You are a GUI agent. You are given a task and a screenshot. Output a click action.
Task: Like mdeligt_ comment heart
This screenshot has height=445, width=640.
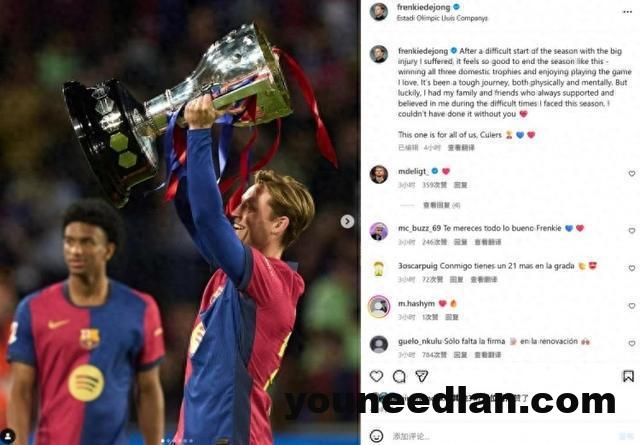(631, 174)
